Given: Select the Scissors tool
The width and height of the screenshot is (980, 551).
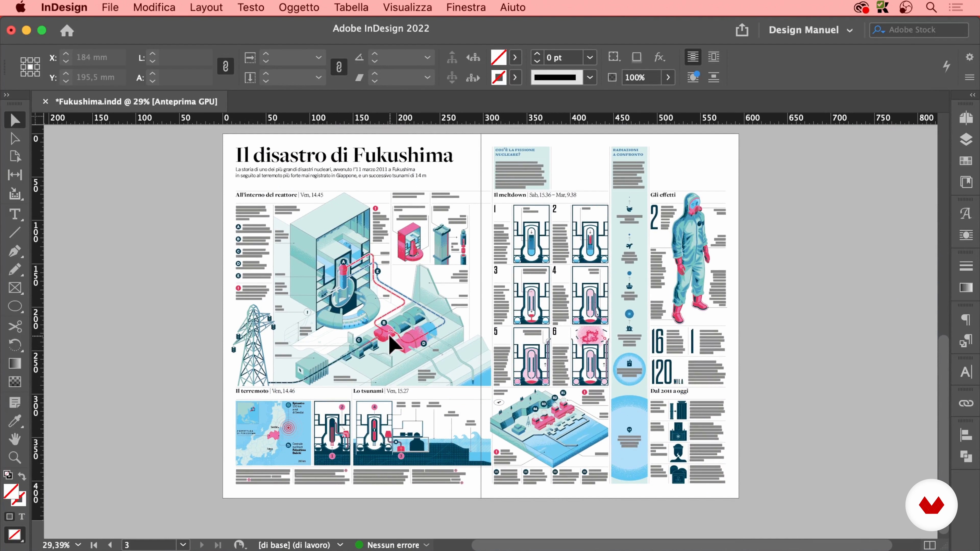Looking at the screenshot, I should pos(15,326).
